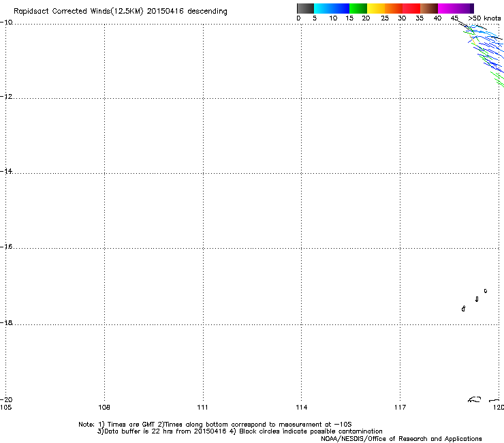Image resolution: width=504 pixels, height=443 pixels.
Task: Click the latitude label '-14'
Action: pyautogui.click(x=6, y=171)
